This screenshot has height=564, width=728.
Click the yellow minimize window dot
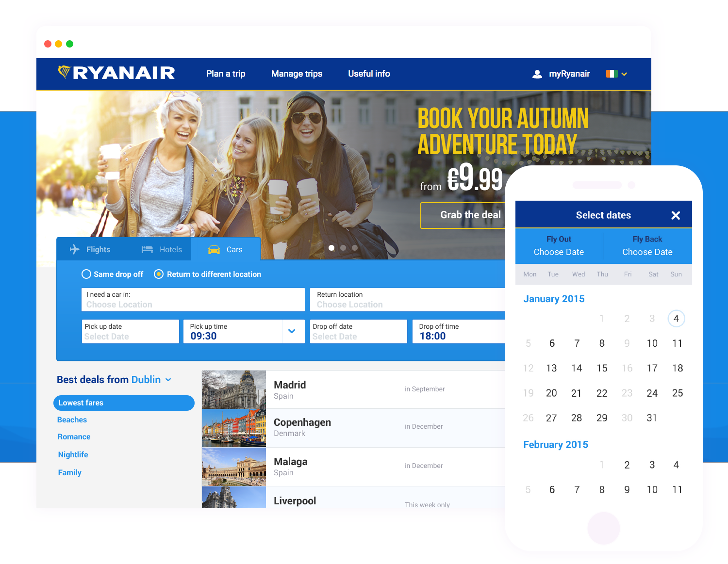(x=59, y=44)
